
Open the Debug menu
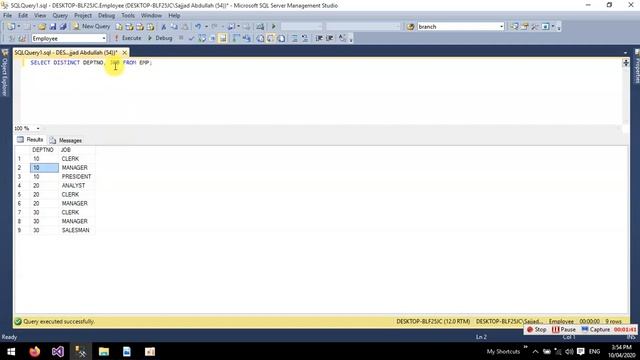[106, 16]
